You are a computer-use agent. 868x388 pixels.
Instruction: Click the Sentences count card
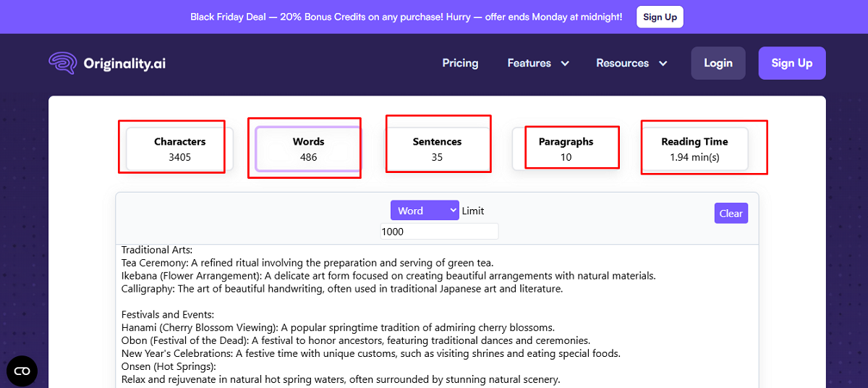coord(437,149)
